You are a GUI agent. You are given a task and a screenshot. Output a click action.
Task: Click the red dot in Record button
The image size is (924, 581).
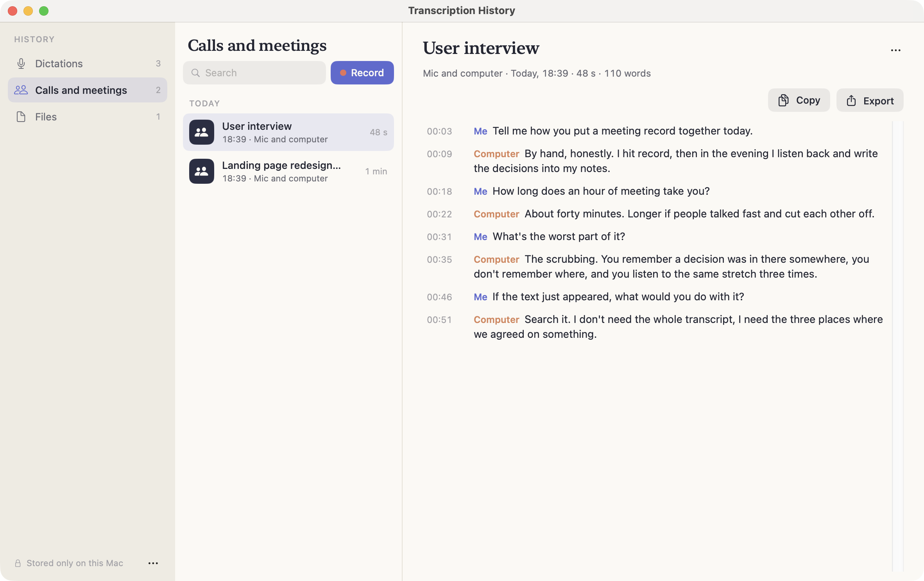click(343, 73)
